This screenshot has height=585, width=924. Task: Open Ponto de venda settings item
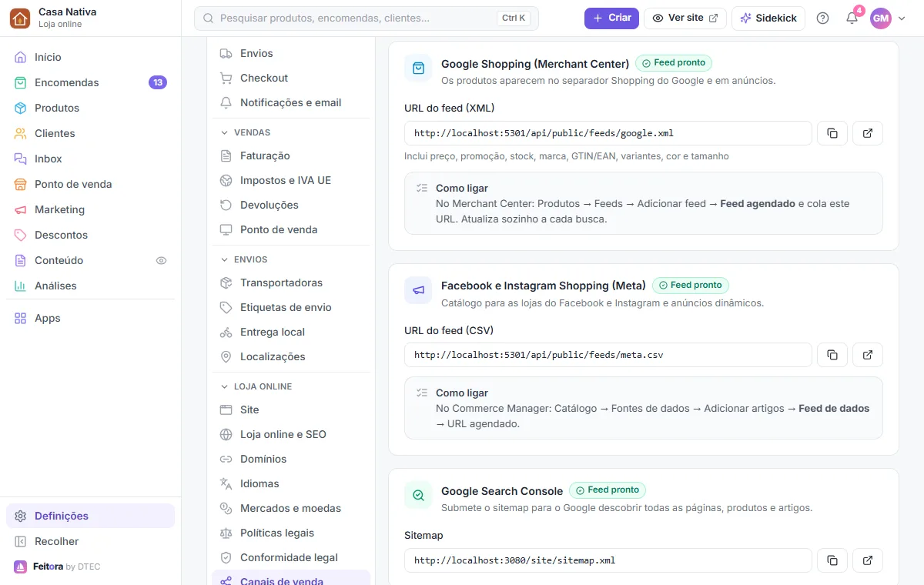coord(291,229)
